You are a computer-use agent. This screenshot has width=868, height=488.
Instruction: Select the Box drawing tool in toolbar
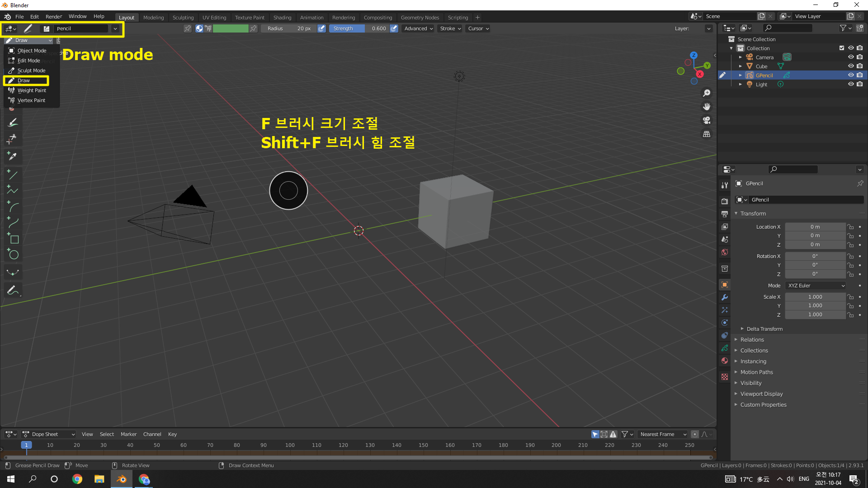click(13, 239)
